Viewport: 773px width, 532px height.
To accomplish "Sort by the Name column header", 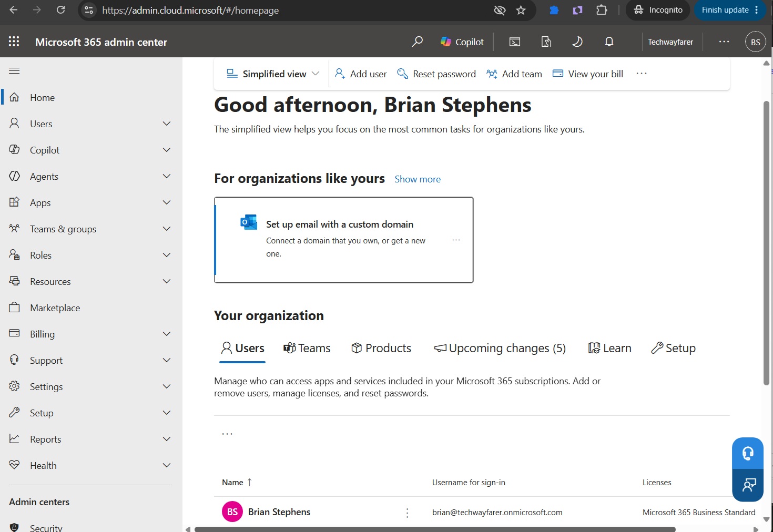I will pos(237,483).
